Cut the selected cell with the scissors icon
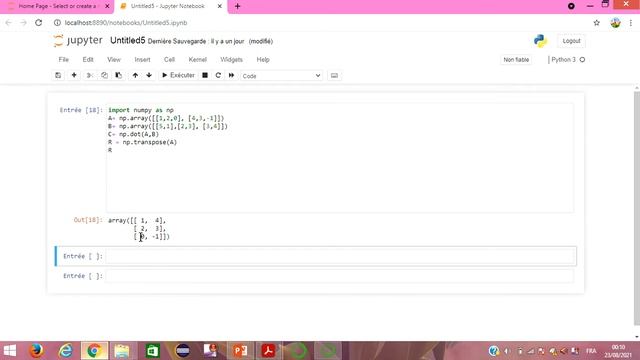Screen dimensions: 640x360 [89, 76]
